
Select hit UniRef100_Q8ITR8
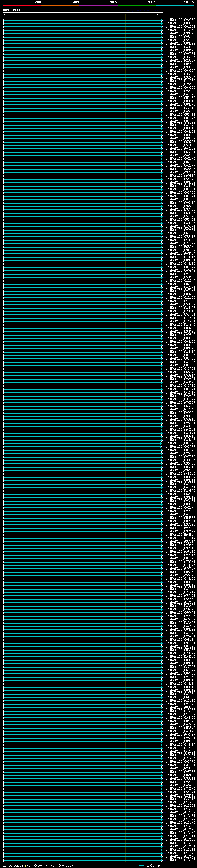click(x=180, y=443)
